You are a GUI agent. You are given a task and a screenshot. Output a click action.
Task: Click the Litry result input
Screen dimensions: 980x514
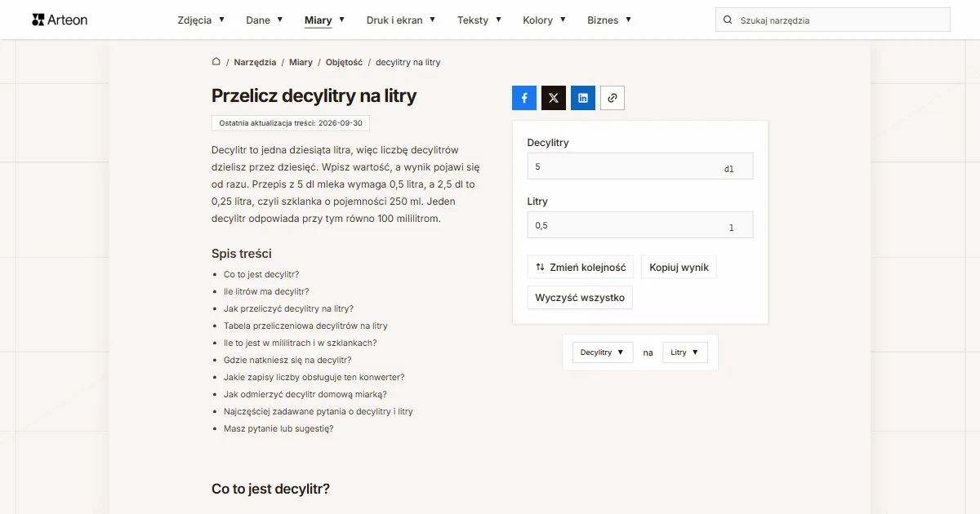click(640, 225)
